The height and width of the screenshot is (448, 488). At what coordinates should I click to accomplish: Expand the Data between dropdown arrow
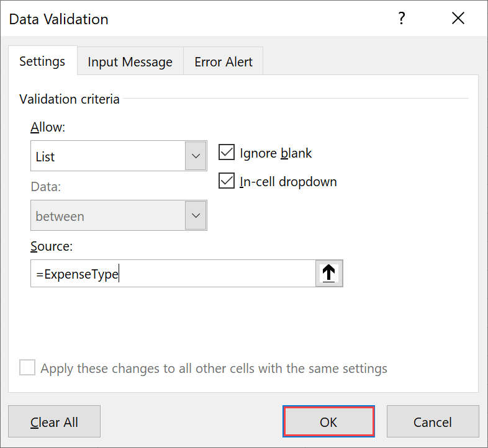tap(196, 215)
